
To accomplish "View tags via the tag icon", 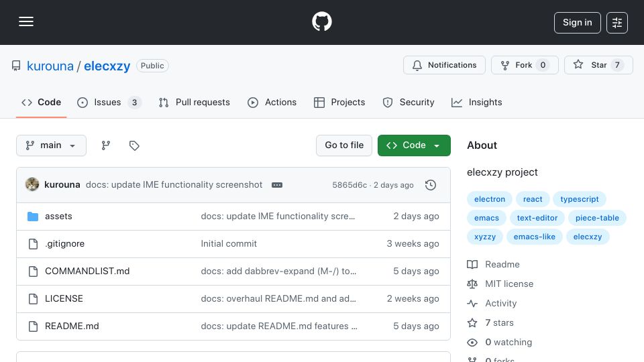I will coord(134,145).
